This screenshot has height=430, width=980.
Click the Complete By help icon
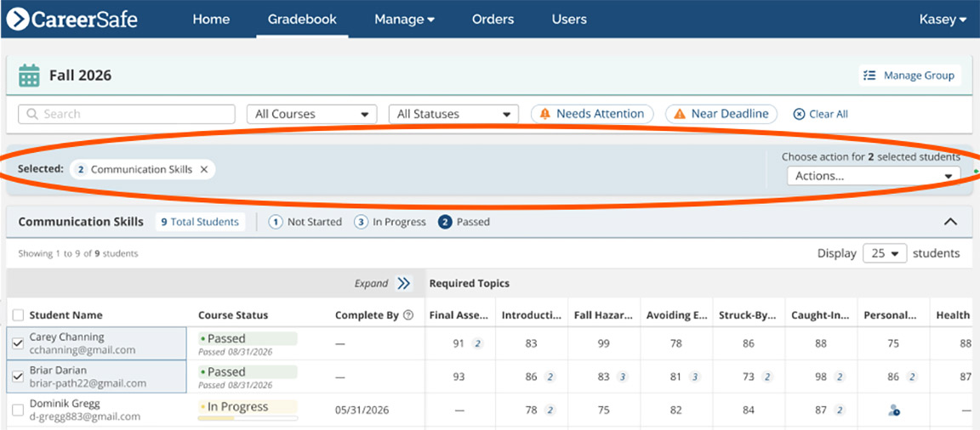(x=408, y=315)
